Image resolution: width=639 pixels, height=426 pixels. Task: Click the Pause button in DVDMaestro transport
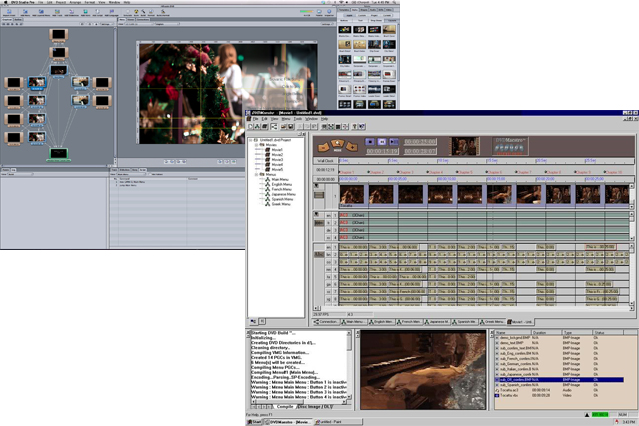382,141
